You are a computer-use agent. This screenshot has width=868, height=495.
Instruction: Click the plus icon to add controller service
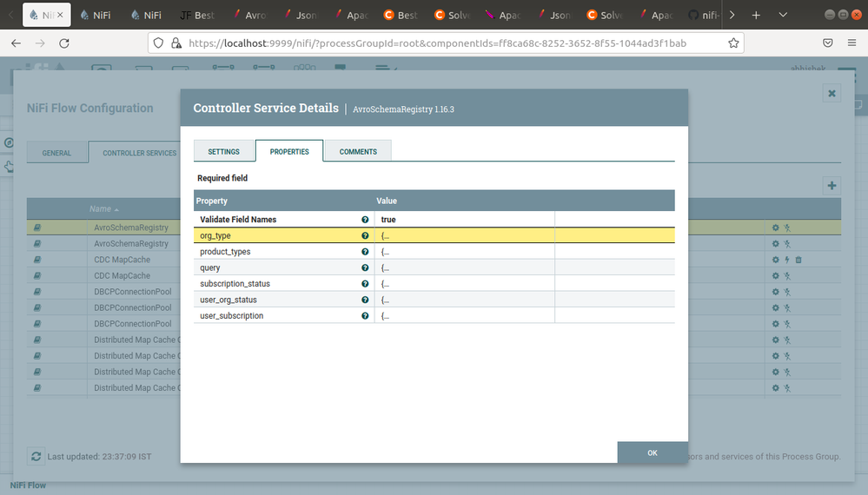[x=832, y=185]
